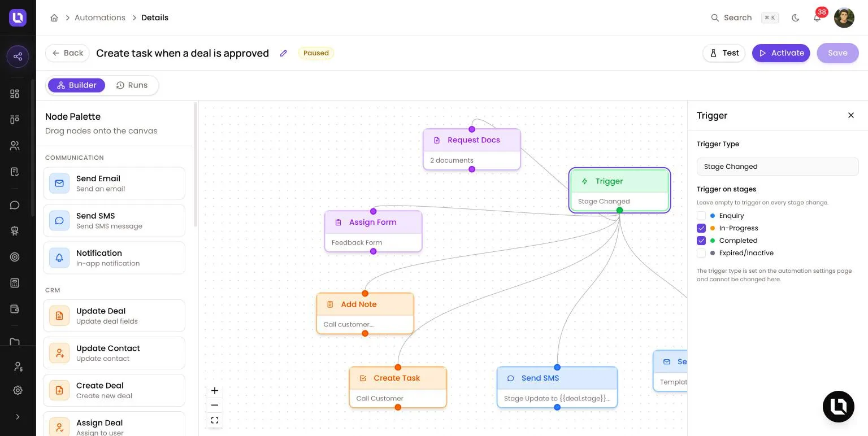Click the app logo at top left
Screen dimensions: 868x436
click(18, 18)
